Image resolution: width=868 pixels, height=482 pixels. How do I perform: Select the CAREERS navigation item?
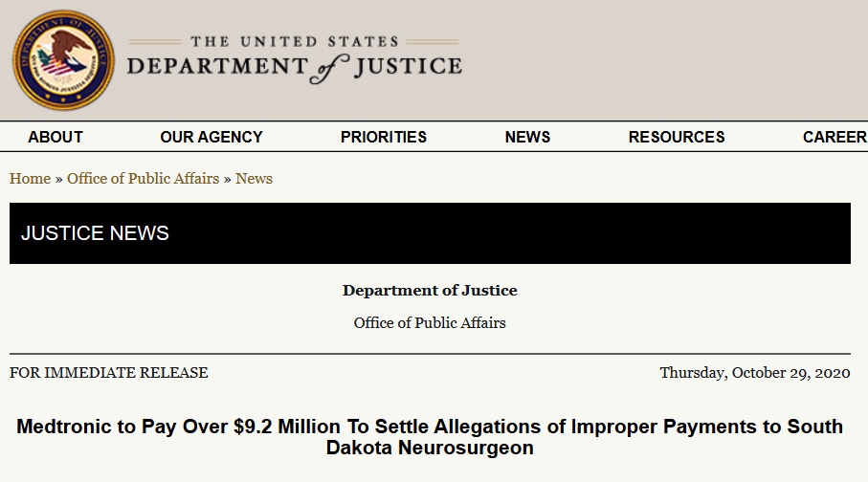(835, 137)
